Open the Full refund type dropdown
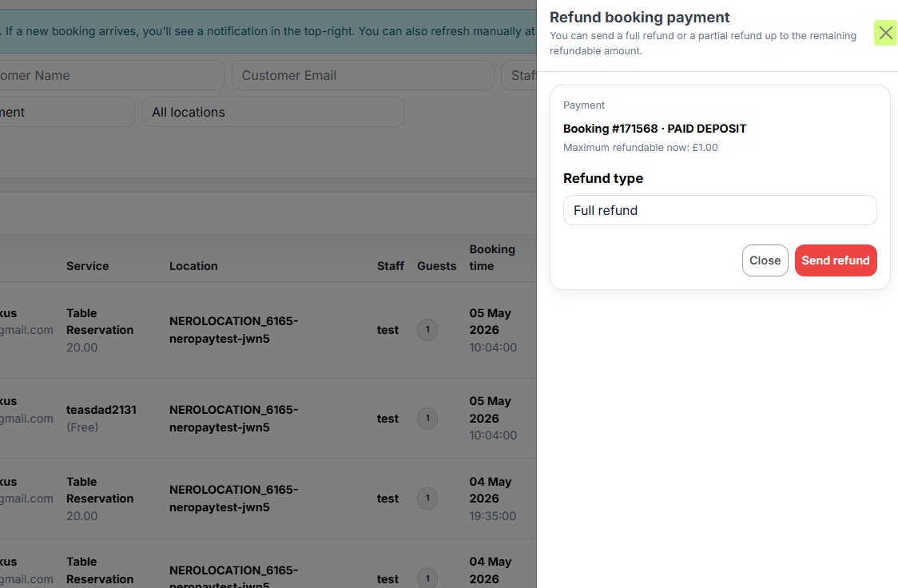Viewport: 898px width, 588px height. (x=719, y=210)
